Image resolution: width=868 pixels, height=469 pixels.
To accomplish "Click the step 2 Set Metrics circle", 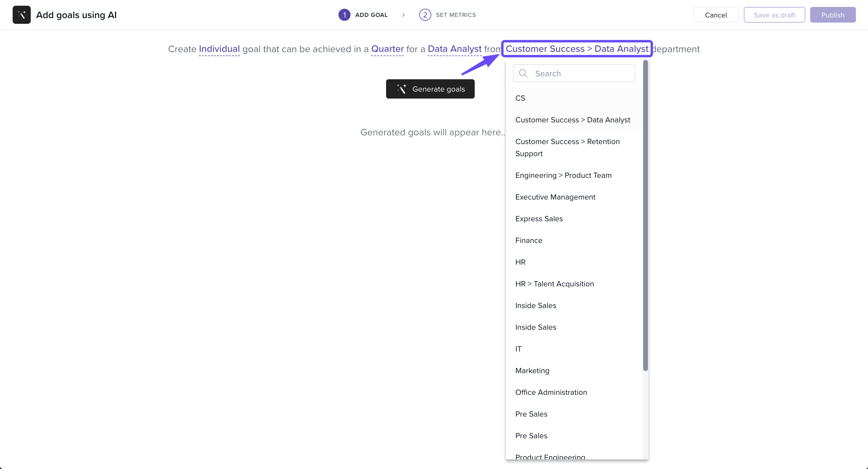I will pos(425,15).
